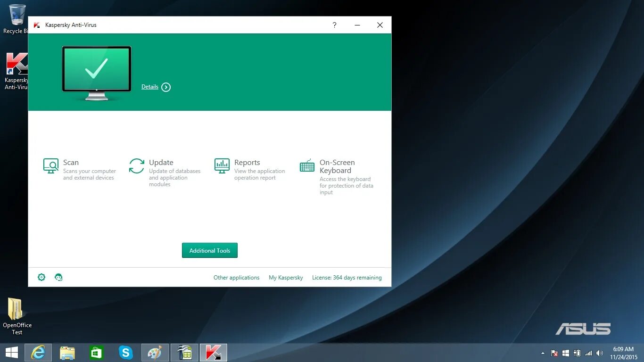644x362 pixels.
Task: Click the Details circled arrow icon
Action: click(x=166, y=87)
